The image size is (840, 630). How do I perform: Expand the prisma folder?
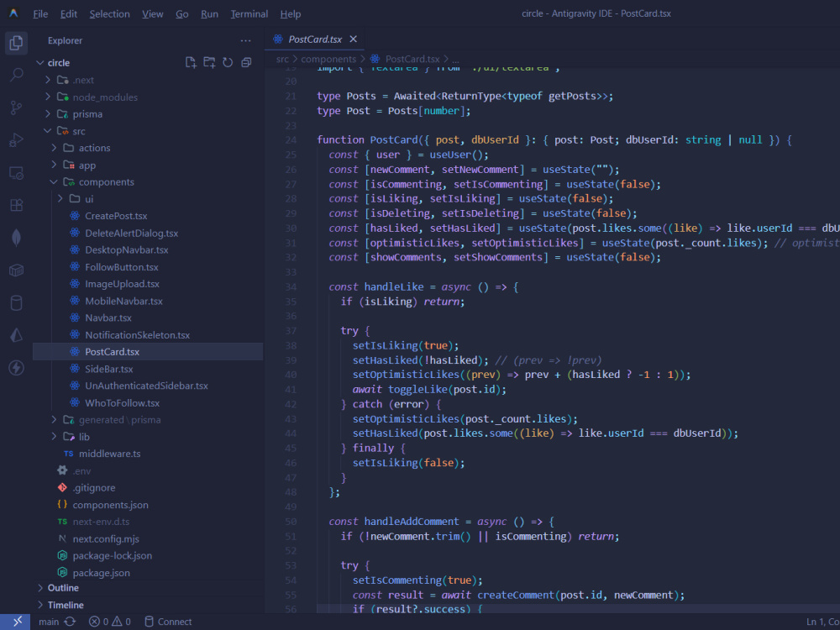(x=48, y=114)
